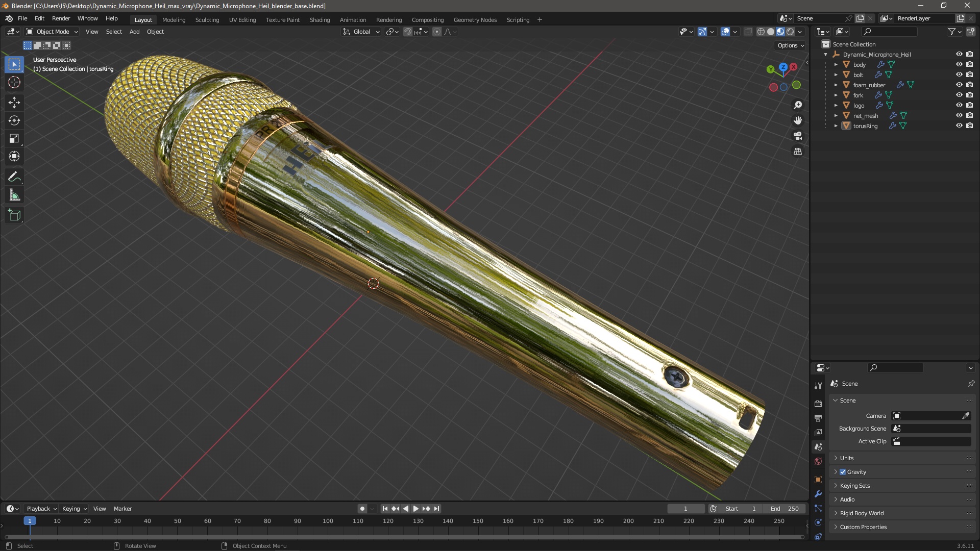Hide the fork object in the viewport
Viewport: 980px width, 551px height.
[959, 95]
